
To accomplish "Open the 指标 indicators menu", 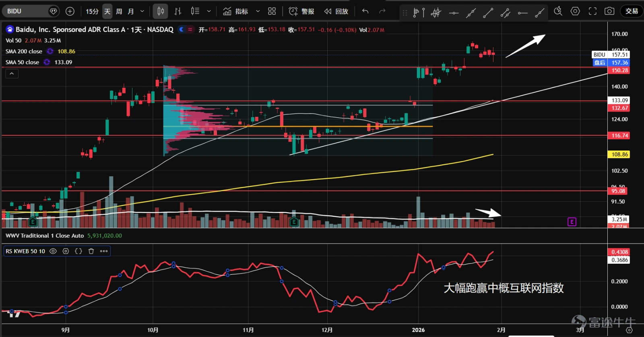I will tap(236, 11).
